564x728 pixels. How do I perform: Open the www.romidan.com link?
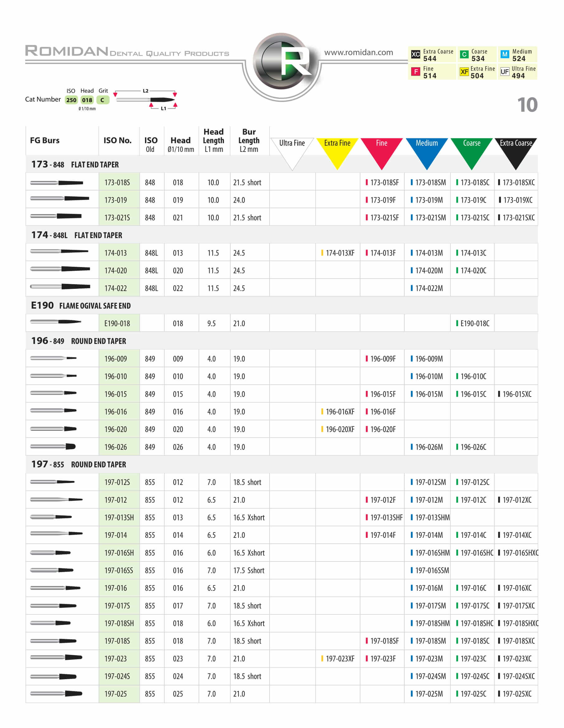[x=358, y=52]
